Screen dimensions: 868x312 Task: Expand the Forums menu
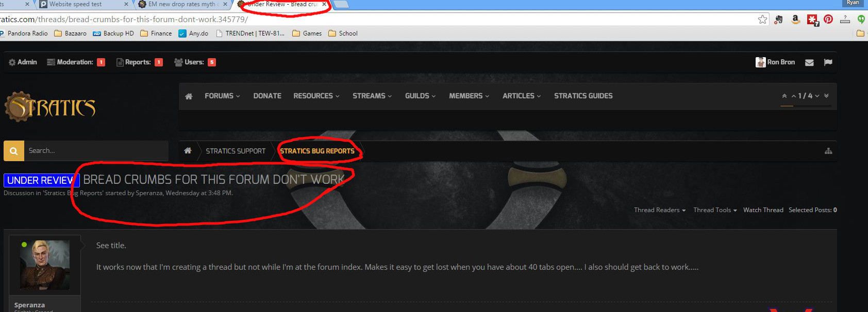point(222,96)
